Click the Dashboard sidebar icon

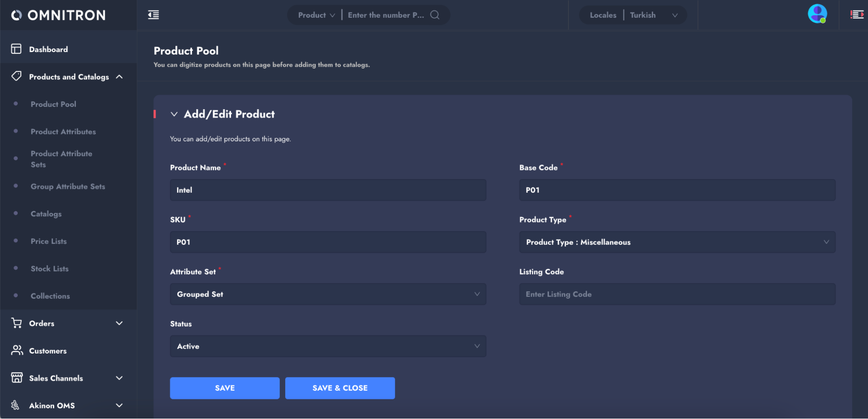[x=16, y=49]
